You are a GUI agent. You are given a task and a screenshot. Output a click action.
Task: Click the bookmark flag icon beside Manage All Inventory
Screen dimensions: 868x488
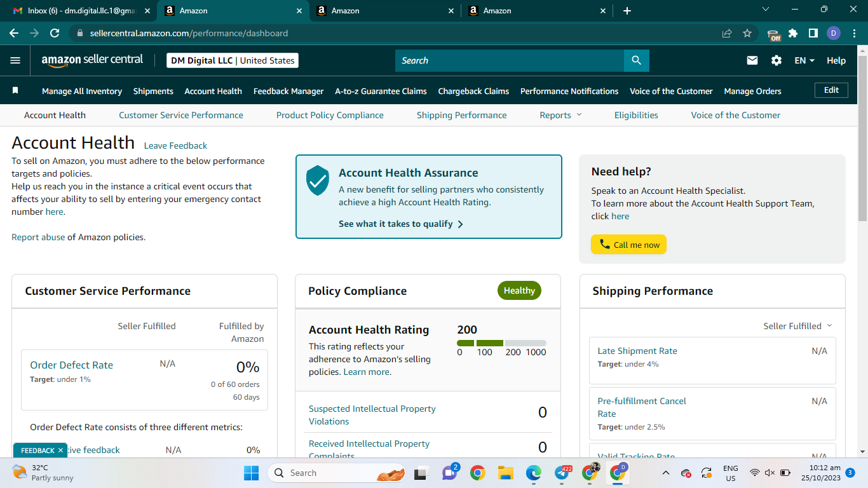pos(15,91)
